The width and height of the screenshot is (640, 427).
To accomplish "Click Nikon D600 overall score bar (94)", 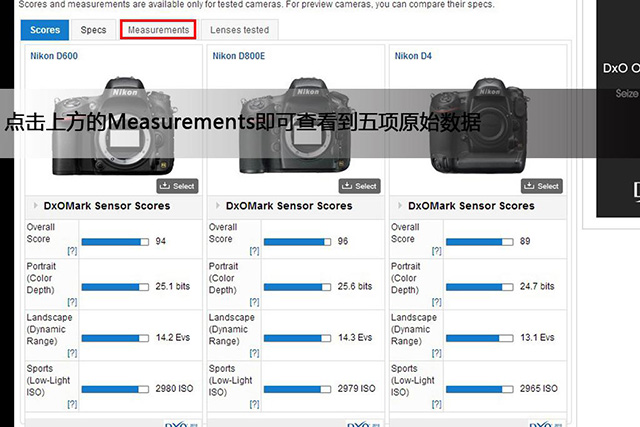I will pyautogui.click(x=115, y=242).
